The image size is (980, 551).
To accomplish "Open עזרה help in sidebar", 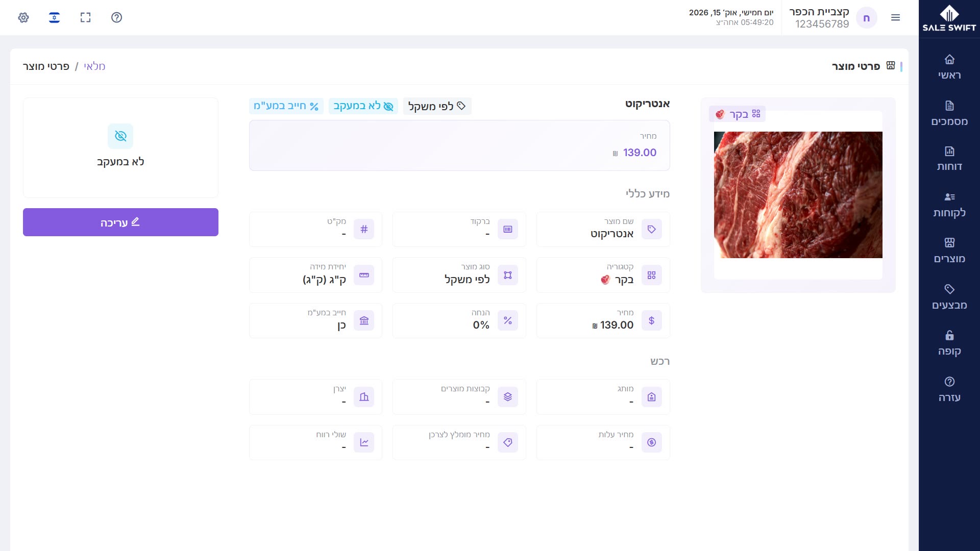I will (949, 389).
